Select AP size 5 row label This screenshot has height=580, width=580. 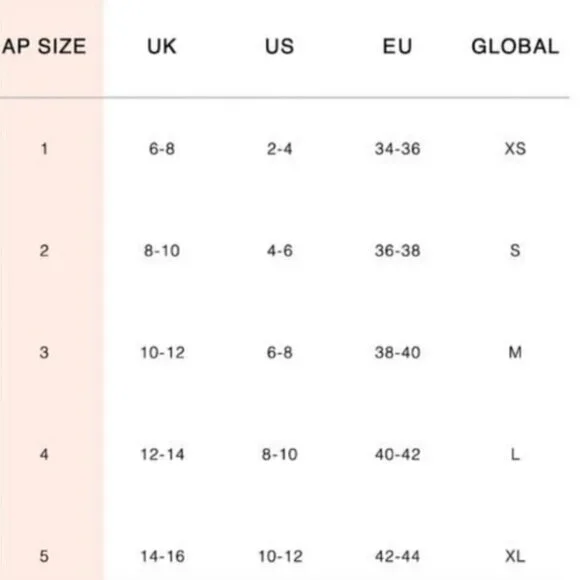pyautogui.click(x=44, y=556)
